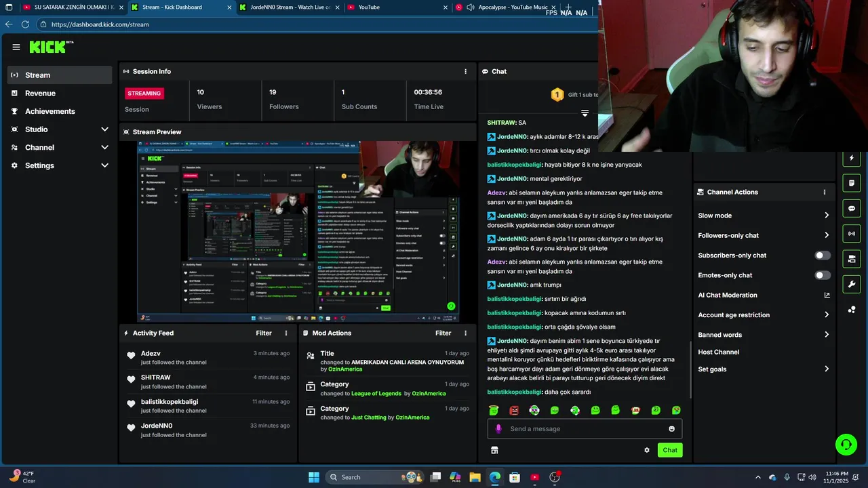
Task: Click Host Channel action
Action: 718,352
